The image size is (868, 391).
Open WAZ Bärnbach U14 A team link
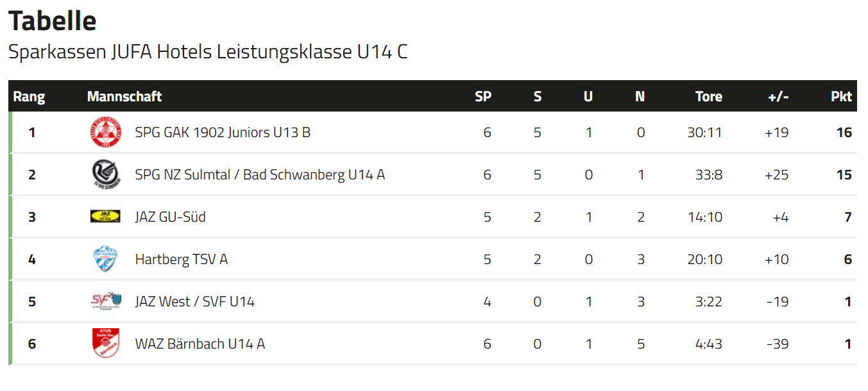click(200, 344)
